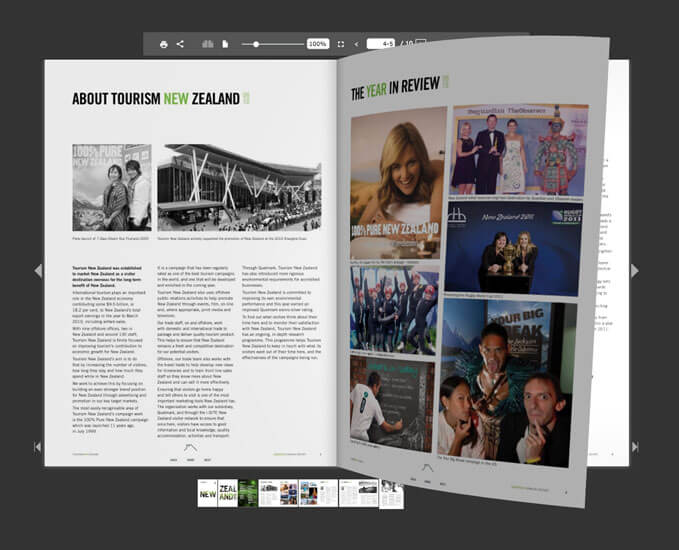Click the left-side previous page arrow
679x550 pixels.
pos(38,270)
